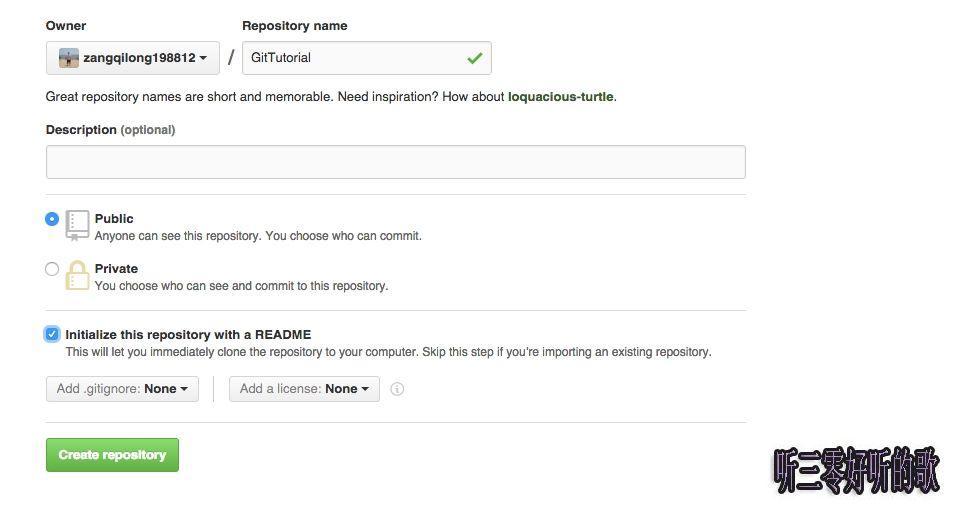Click the Private option label
Viewport: 955px width, 507px height.
[116, 269]
